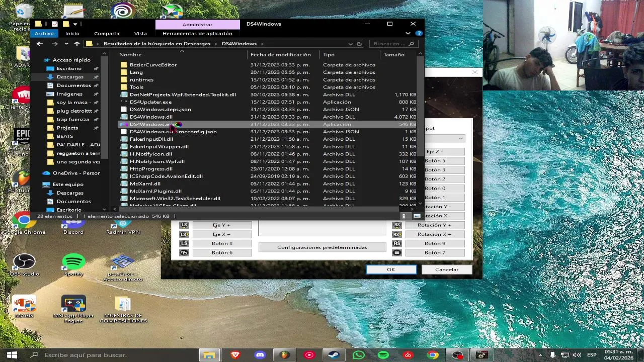Click the Explorer help question mark icon

point(419,33)
